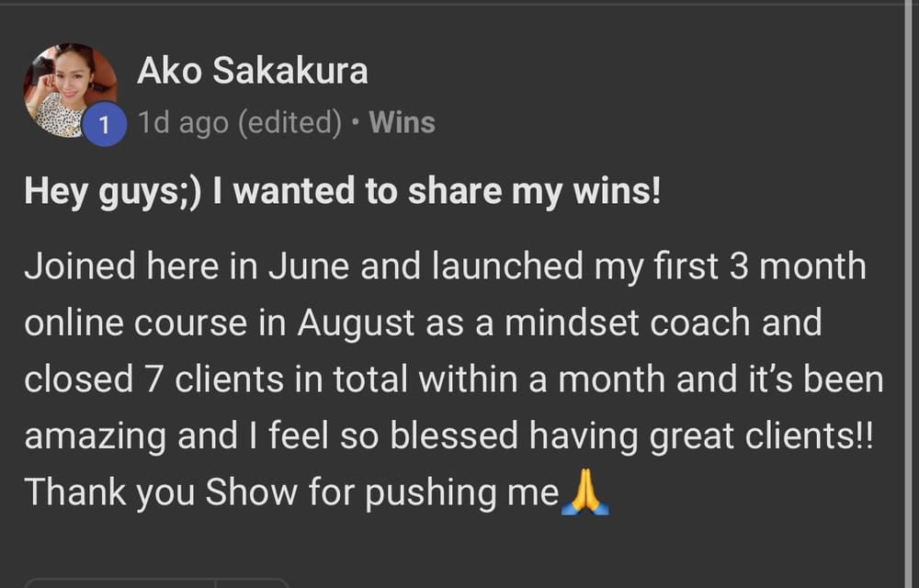
Task: Click the like count segment beside the like button
Action: coord(252,583)
